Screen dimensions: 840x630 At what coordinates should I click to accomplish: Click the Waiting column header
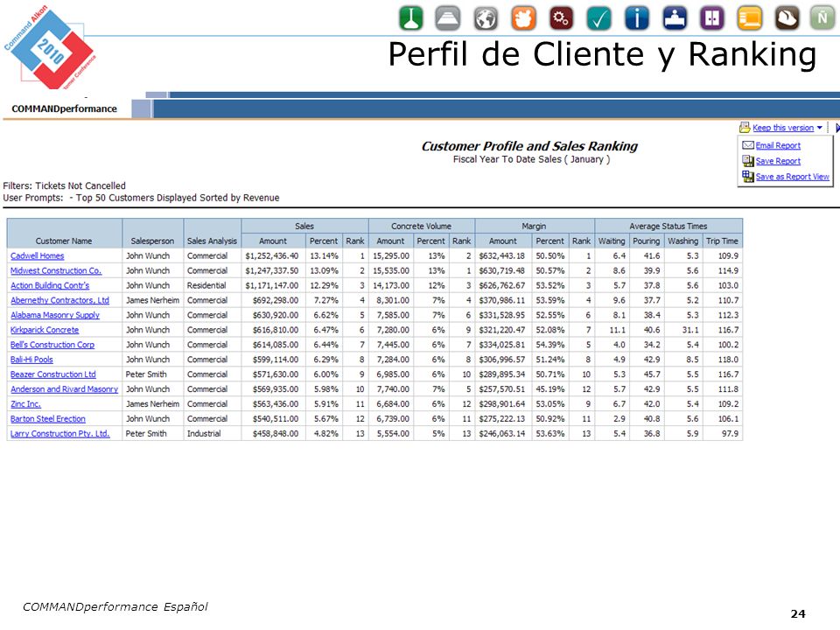(612, 241)
